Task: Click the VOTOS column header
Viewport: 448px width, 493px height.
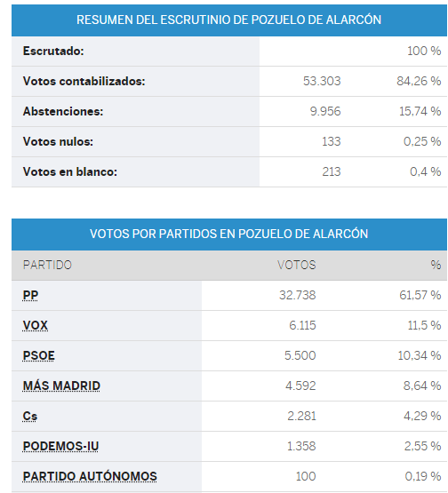Action: click(x=296, y=265)
